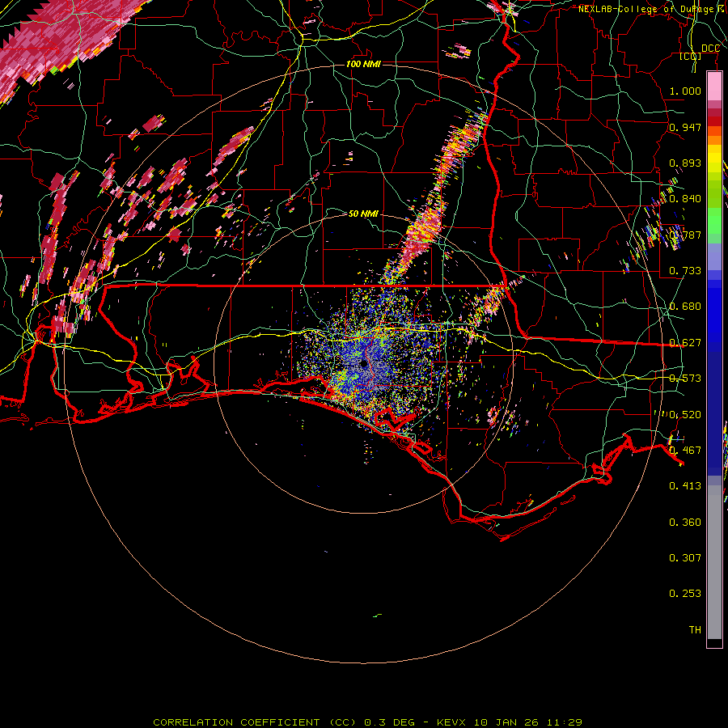Click the DCC label above the scale
Image resolution: width=728 pixels, height=728 pixels.
click(x=710, y=49)
